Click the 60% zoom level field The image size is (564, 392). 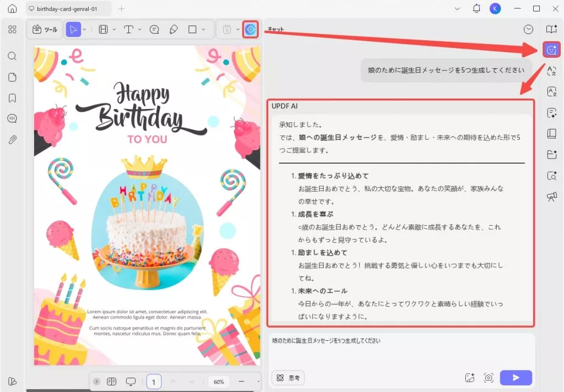tap(219, 382)
